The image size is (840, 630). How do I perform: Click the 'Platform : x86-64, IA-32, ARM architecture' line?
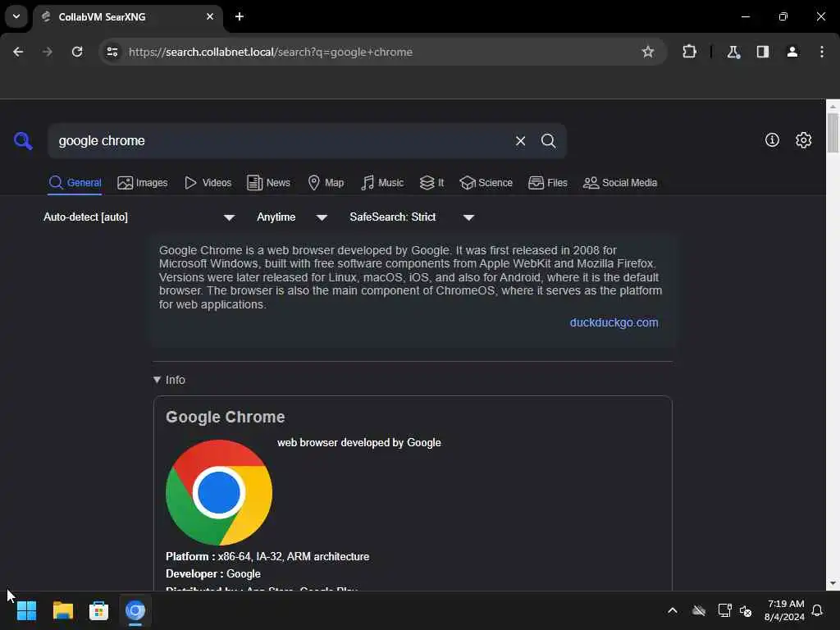(267, 557)
